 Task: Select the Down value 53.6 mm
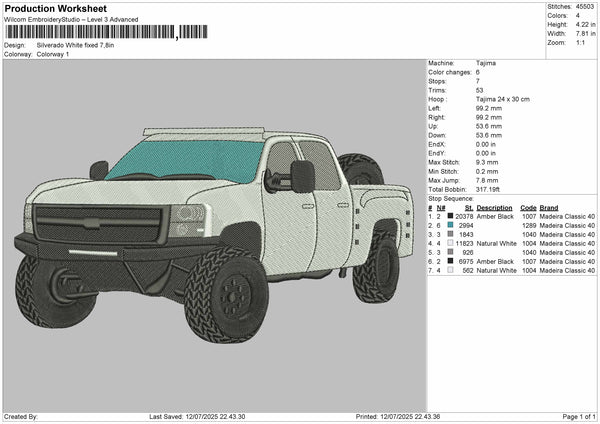coord(489,135)
